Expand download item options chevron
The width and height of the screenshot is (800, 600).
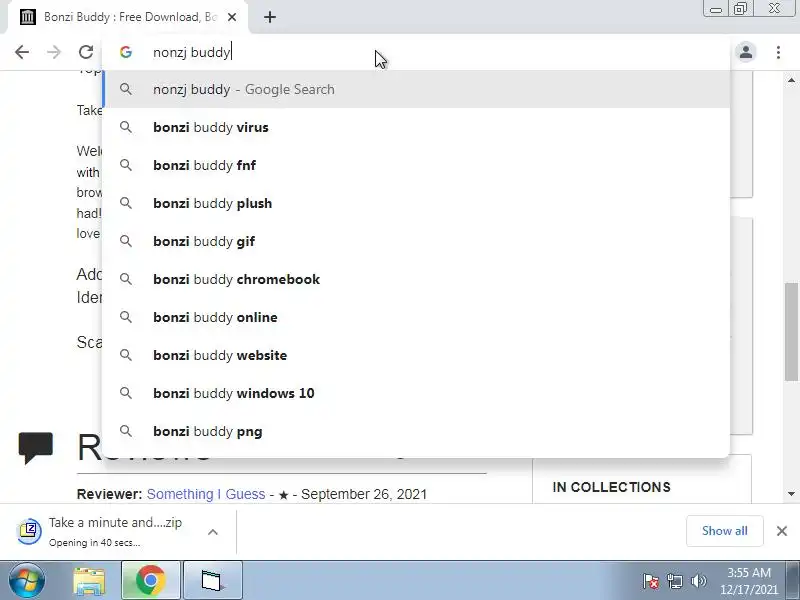(213, 532)
